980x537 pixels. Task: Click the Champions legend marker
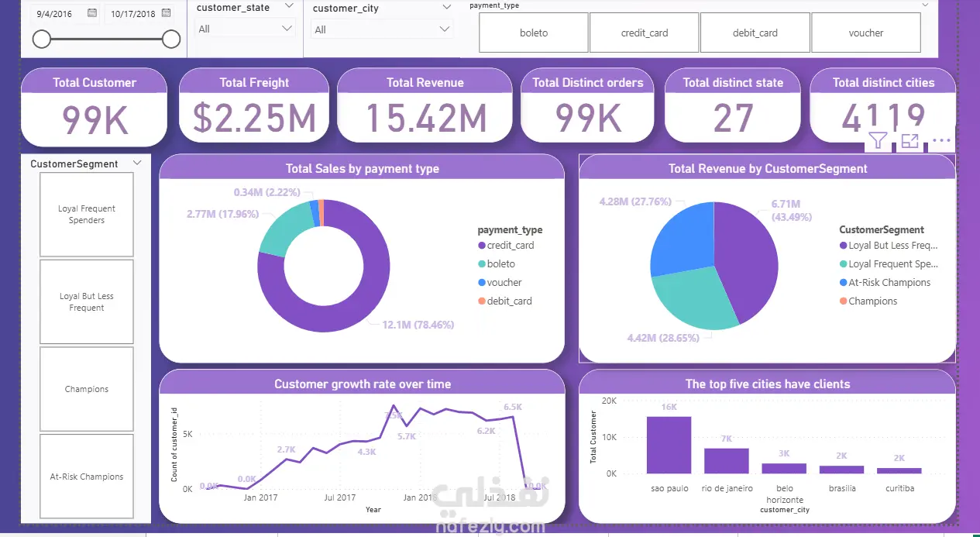(844, 301)
